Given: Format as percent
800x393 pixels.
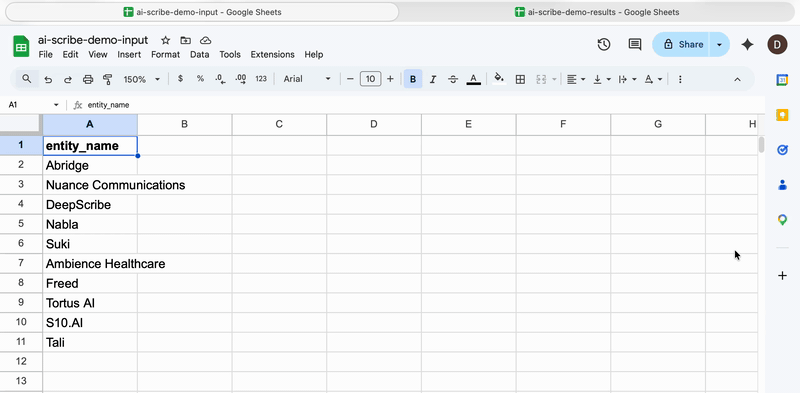Looking at the screenshot, I should (200, 79).
